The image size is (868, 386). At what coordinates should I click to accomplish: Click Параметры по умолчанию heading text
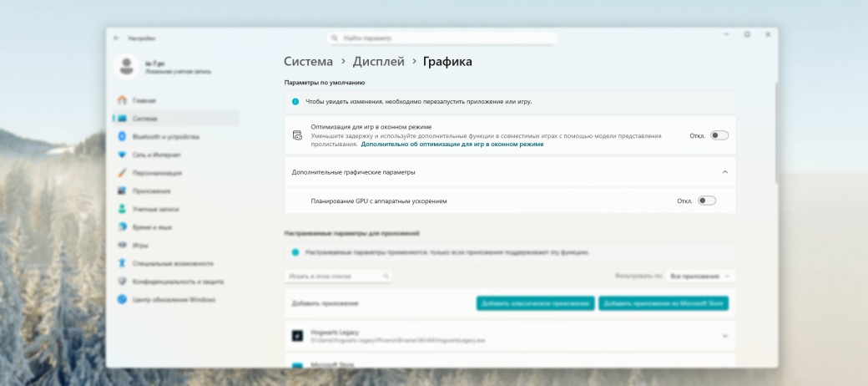pos(325,83)
